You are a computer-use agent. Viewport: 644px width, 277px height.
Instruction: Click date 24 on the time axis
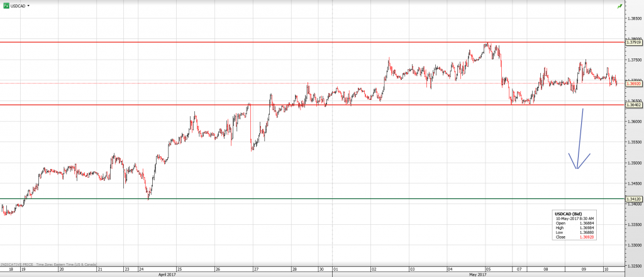click(x=142, y=269)
